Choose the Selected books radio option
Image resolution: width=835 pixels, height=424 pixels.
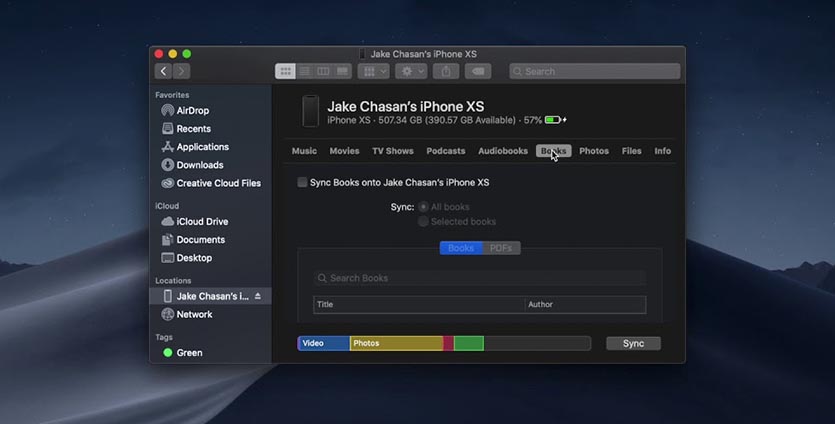coord(423,221)
